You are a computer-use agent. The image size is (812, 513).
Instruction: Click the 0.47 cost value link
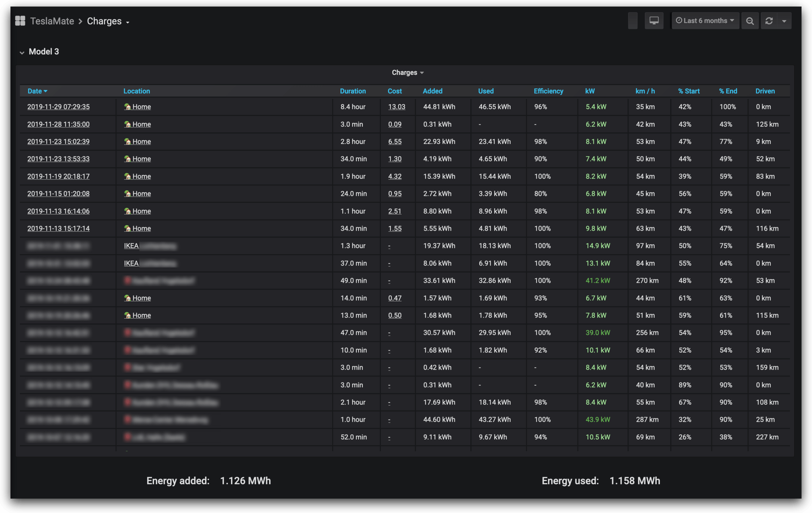click(x=394, y=298)
